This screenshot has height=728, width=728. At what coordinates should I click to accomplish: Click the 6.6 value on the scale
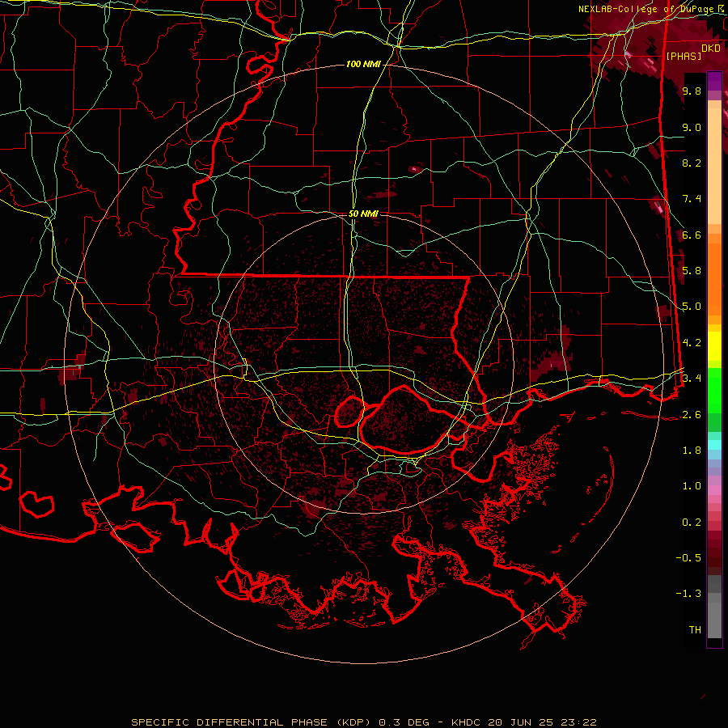[x=692, y=235]
